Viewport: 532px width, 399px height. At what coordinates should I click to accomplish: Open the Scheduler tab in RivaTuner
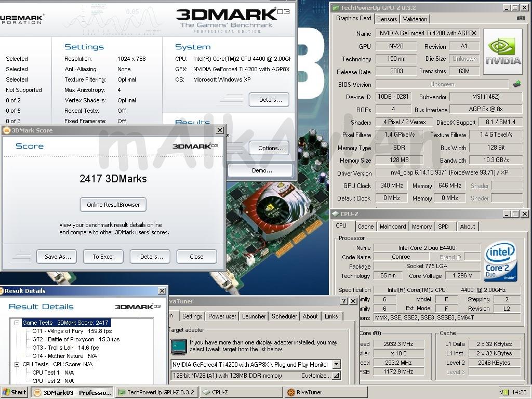pos(284,316)
